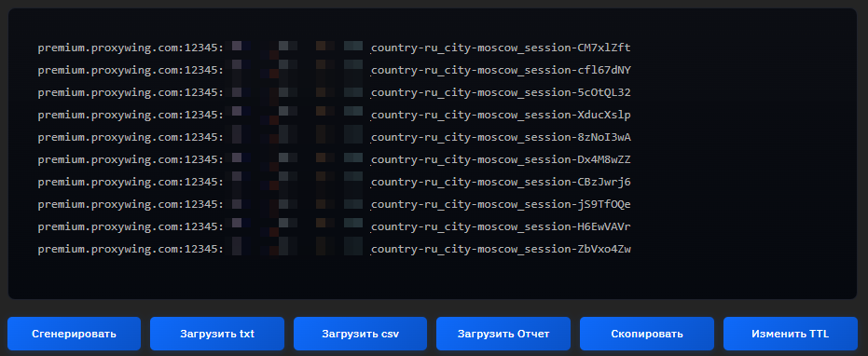Download list via Загрузить txt
This screenshot has height=356, width=868.
[x=217, y=334]
